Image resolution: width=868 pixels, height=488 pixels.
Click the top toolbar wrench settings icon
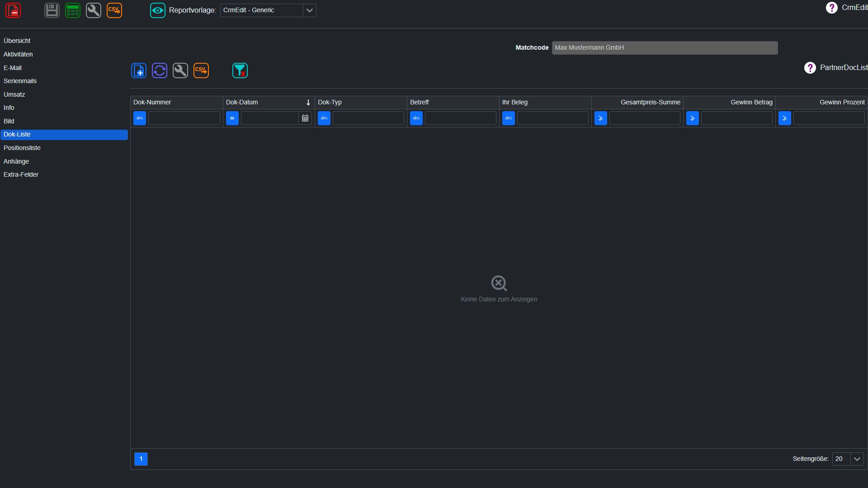pos(94,10)
